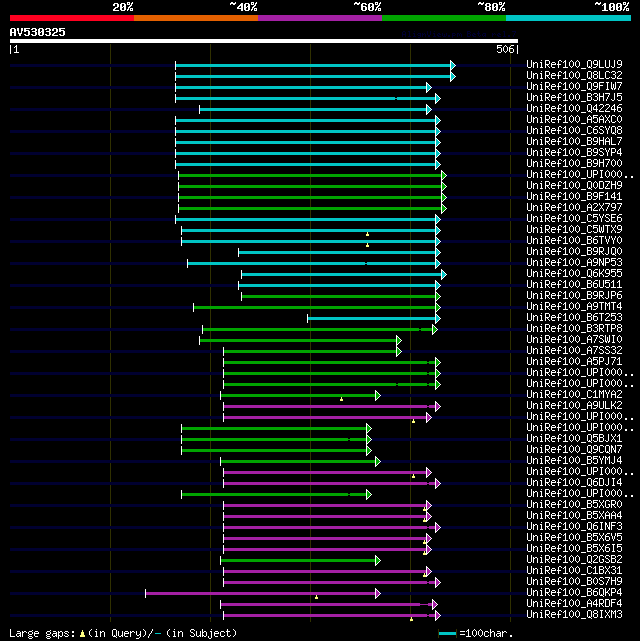
Task: Click the UniRef100_B9SYP4 hit name
Action: 574,152
